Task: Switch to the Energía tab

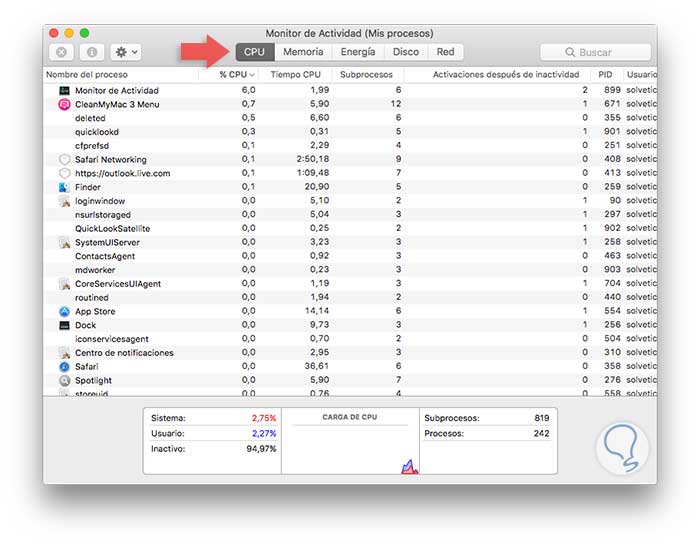Action: [358, 52]
